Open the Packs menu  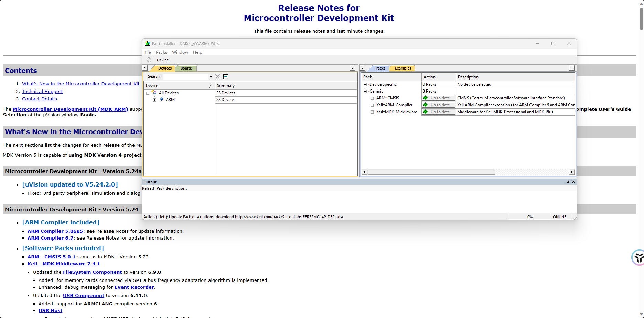coord(161,52)
